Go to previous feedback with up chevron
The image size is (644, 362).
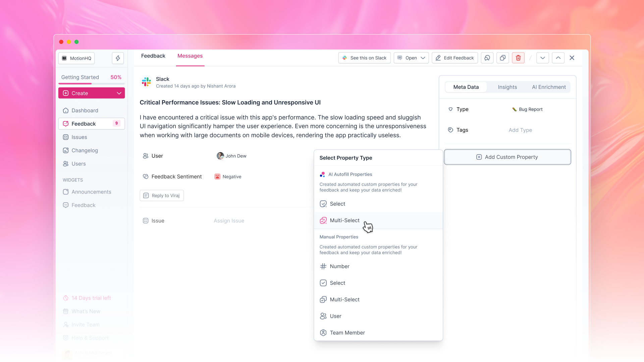(x=558, y=58)
